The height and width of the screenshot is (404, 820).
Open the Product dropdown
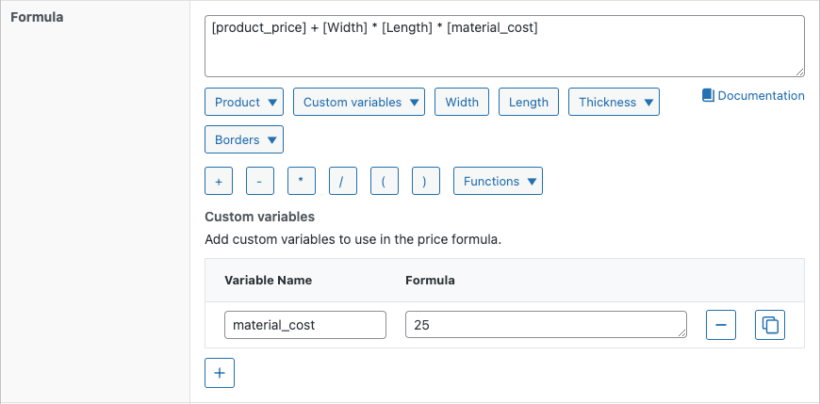(244, 102)
